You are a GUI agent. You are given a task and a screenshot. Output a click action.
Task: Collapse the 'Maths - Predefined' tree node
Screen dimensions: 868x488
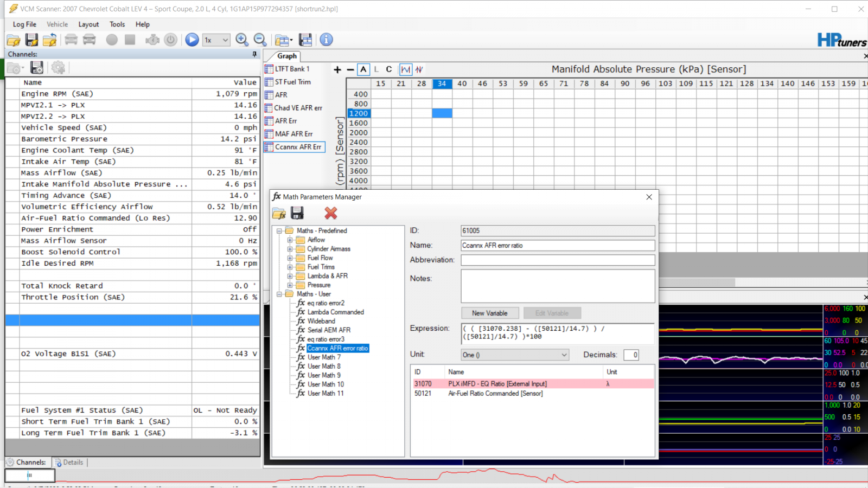pyautogui.click(x=279, y=231)
